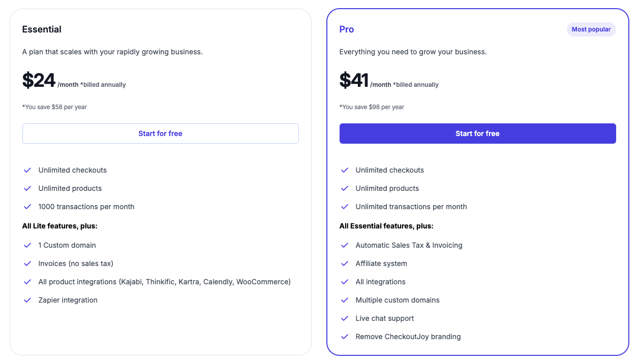This screenshot has width=639, height=364.
Task: Click All Lite features, plus heading
Action: (x=59, y=226)
